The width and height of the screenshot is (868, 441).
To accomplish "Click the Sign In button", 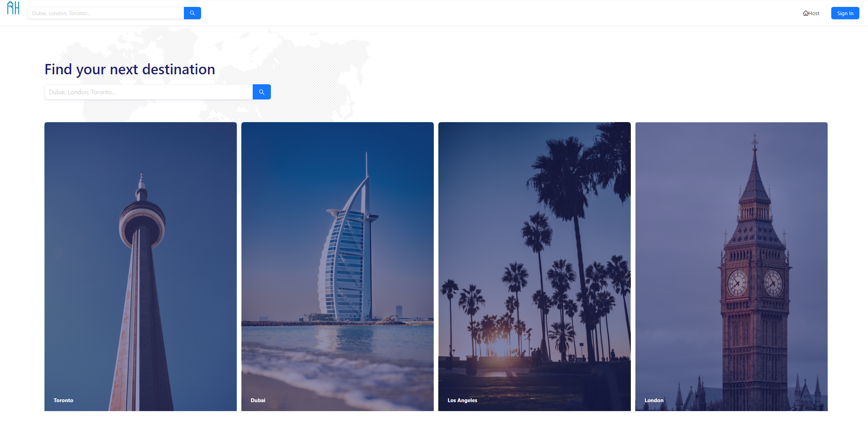I will tap(845, 13).
